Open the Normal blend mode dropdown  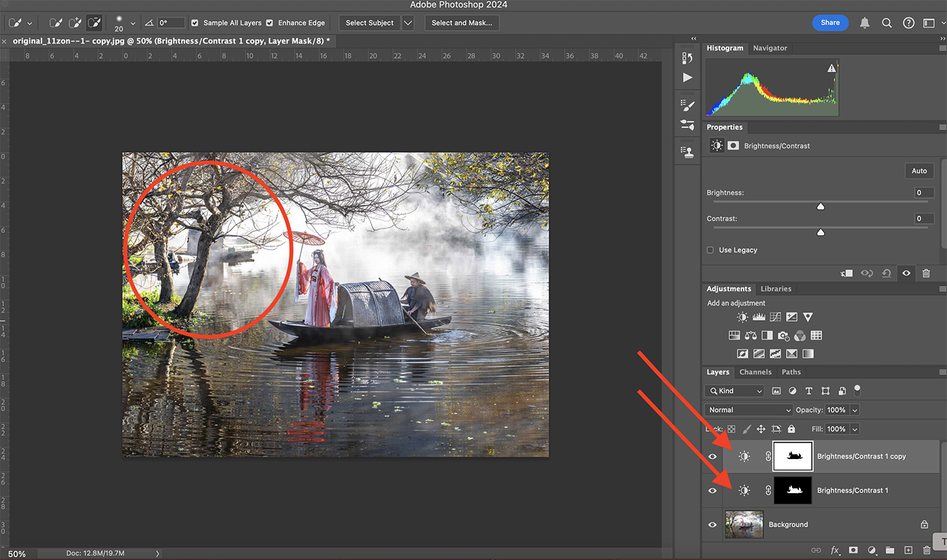point(749,410)
